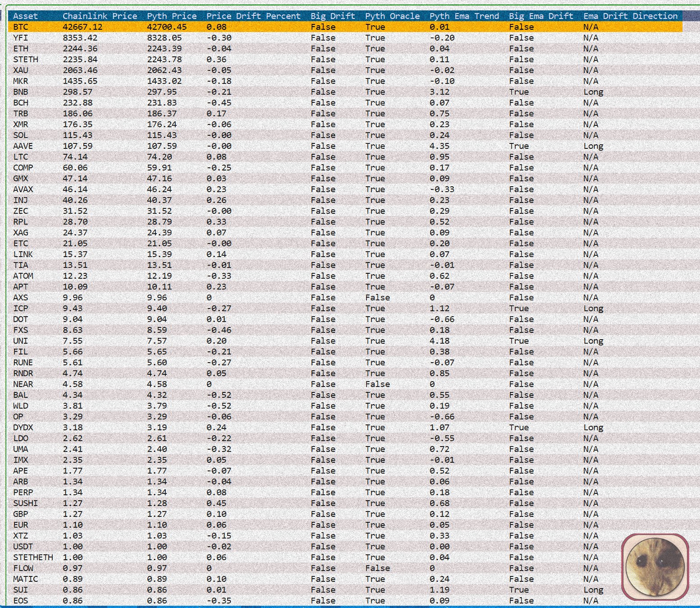Viewport: 700px width, 608px height.
Task: Click the circular cat avatar thumbnail
Action: click(x=655, y=567)
